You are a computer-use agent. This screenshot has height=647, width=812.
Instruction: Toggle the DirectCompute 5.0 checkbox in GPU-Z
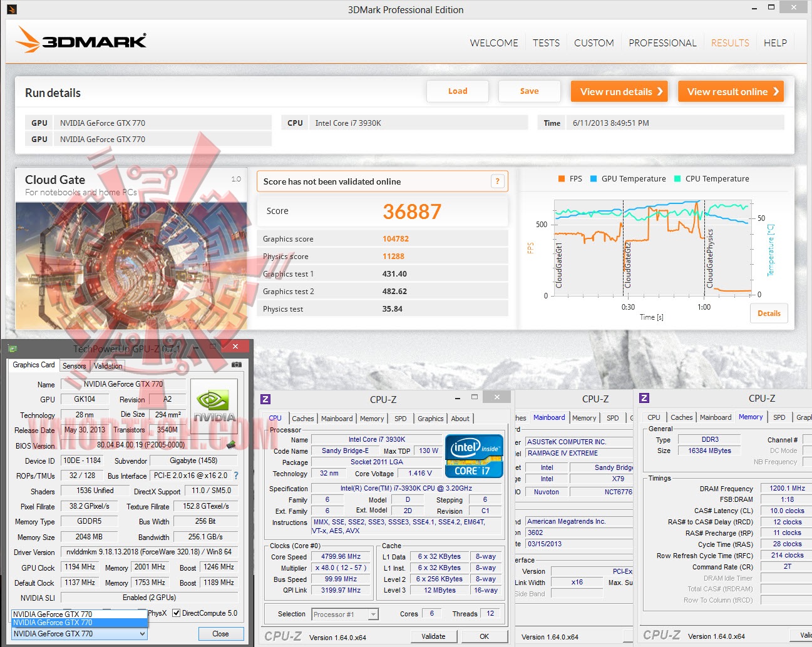coord(177,613)
